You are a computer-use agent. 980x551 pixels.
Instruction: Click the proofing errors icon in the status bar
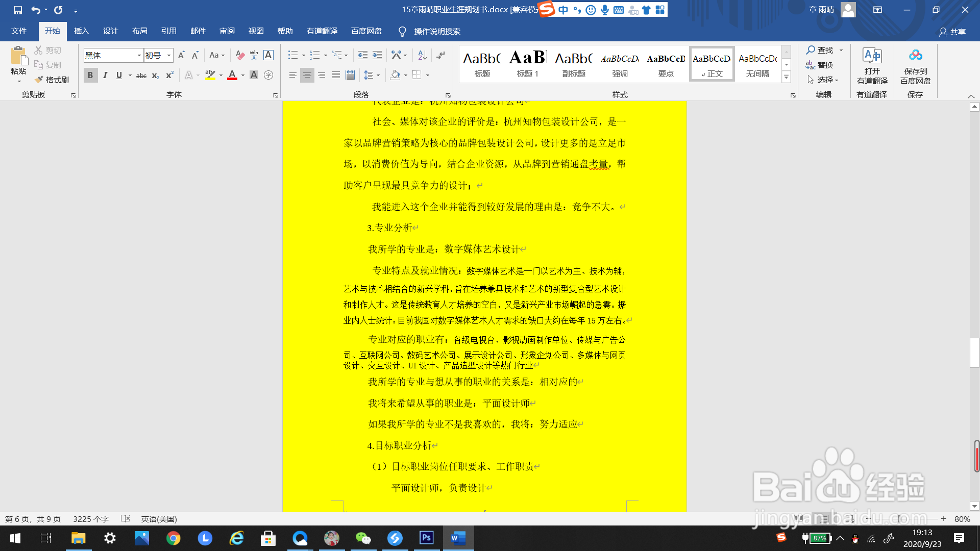pyautogui.click(x=126, y=518)
